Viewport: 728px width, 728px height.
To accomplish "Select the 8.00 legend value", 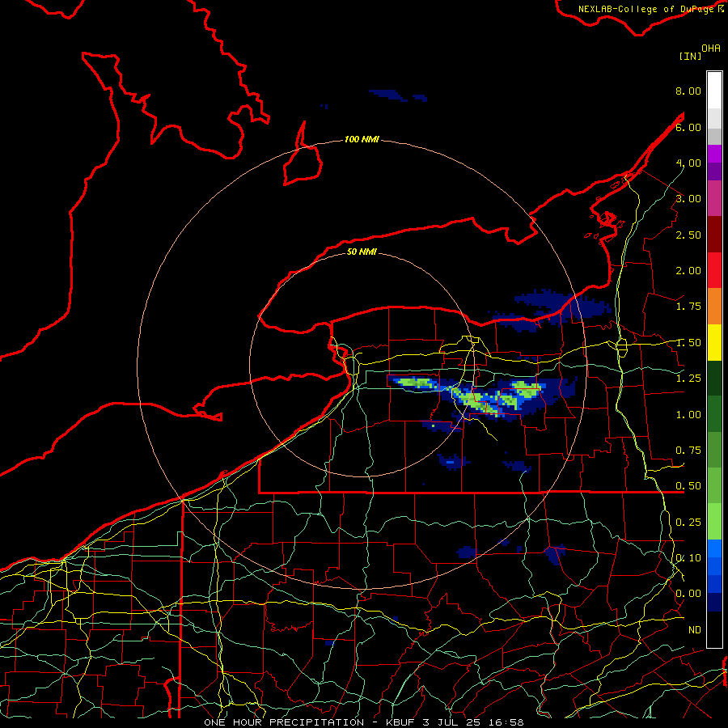I will coord(688,91).
